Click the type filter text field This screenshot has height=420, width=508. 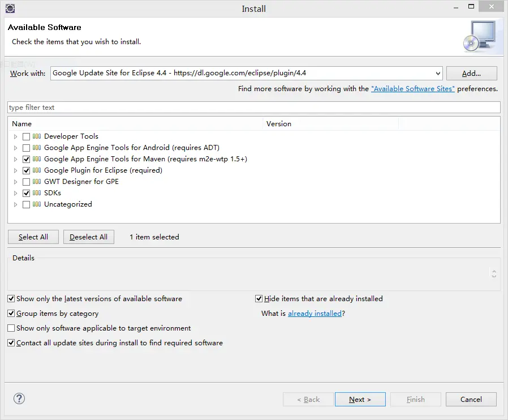pyautogui.click(x=254, y=108)
